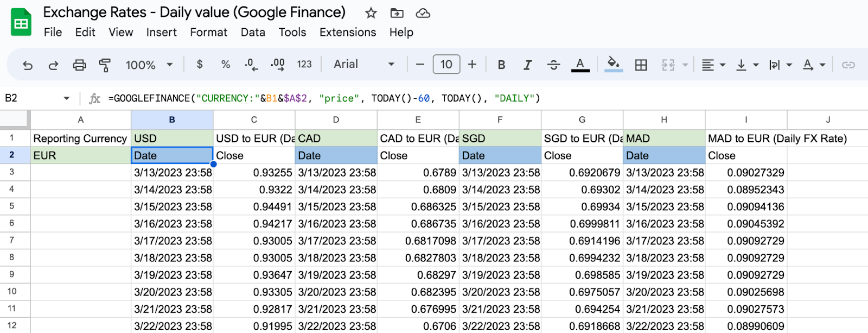
Task: Open the Tools menu
Action: 292,33
